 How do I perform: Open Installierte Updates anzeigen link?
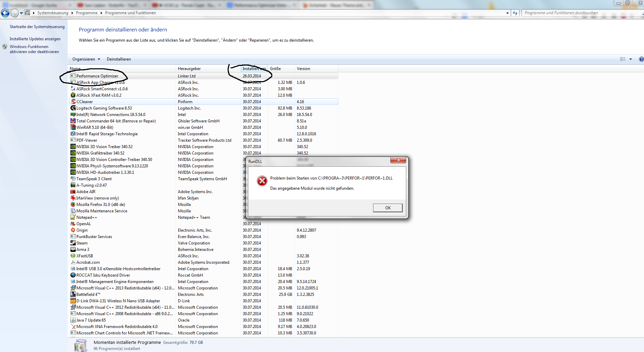click(35, 39)
